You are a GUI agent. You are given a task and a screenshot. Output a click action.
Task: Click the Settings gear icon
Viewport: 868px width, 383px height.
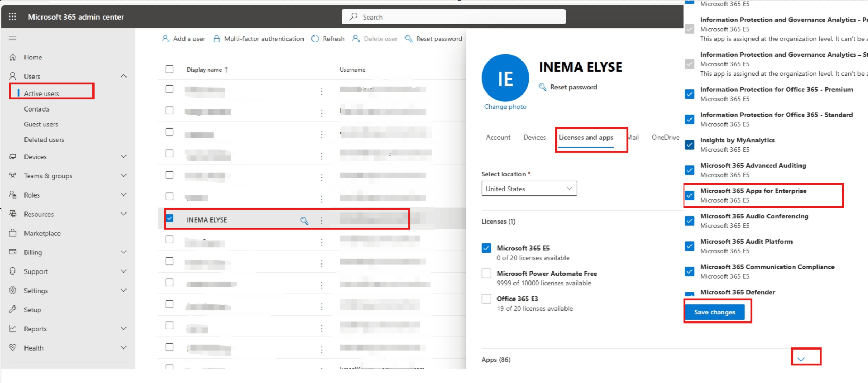[x=13, y=291]
